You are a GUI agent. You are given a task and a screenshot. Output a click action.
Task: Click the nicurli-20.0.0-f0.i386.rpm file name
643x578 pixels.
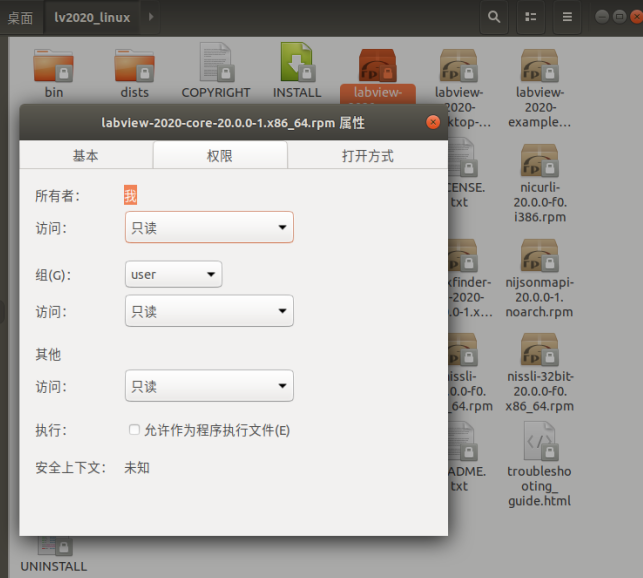540,202
